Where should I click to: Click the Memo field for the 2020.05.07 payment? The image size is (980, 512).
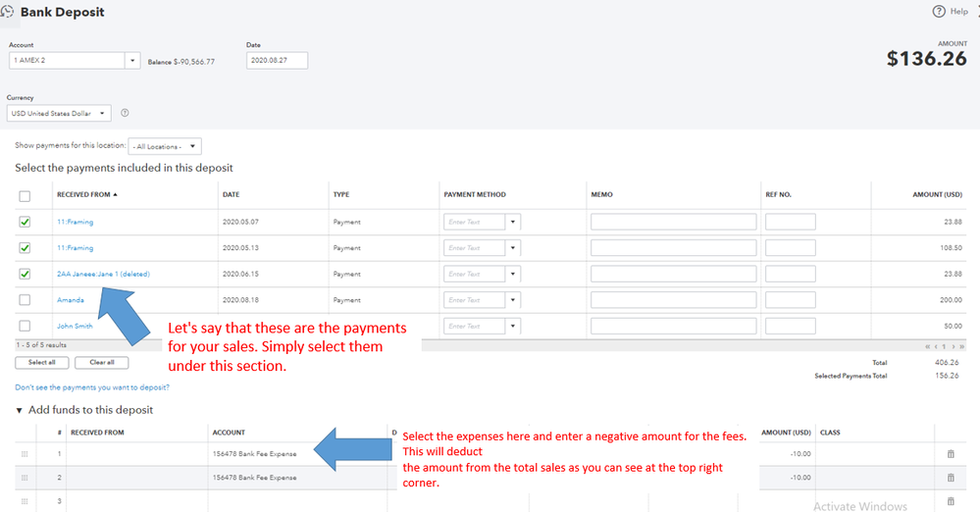pos(673,222)
